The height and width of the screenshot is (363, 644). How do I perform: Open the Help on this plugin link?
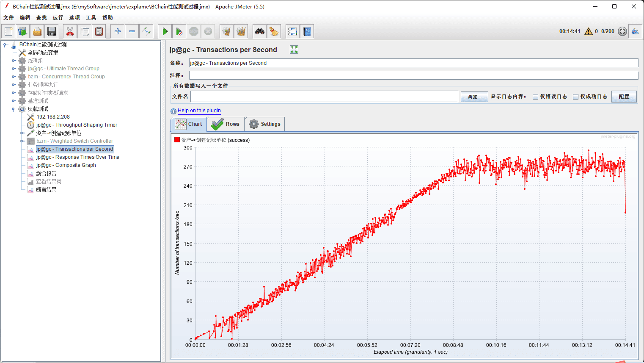(199, 111)
